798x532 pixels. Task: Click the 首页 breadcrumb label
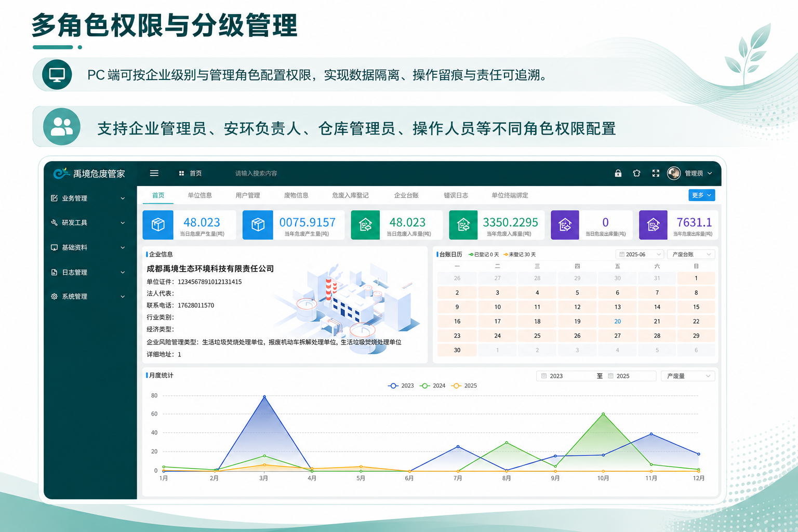(195, 174)
